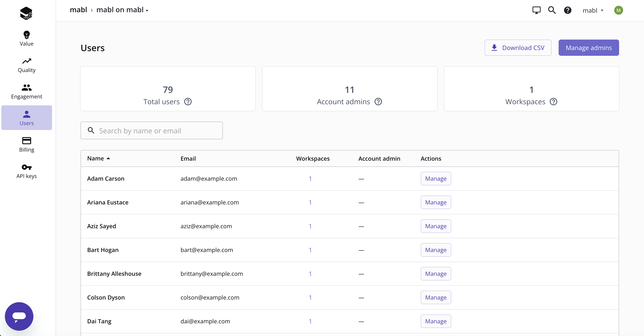Select the name Colson Dyson

(106, 297)
